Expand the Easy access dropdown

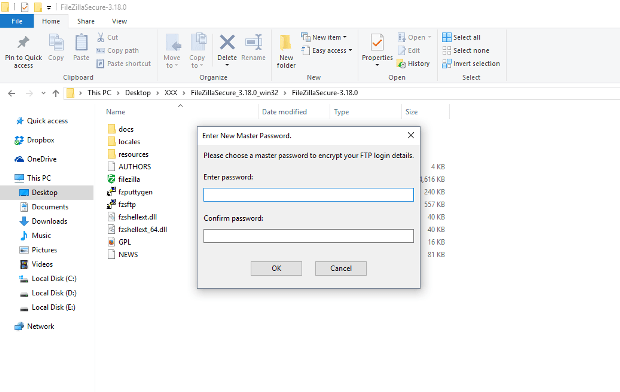[327, 51]
